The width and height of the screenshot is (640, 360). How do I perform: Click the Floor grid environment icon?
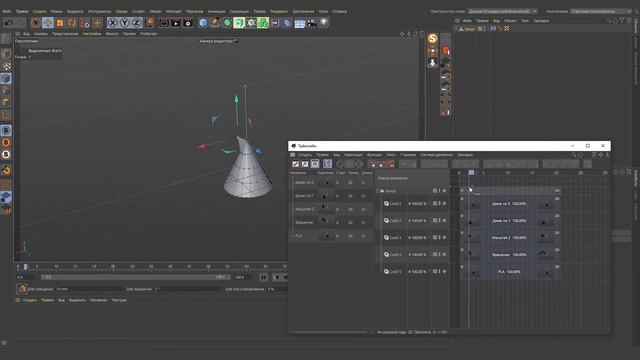tap(300, 23)
